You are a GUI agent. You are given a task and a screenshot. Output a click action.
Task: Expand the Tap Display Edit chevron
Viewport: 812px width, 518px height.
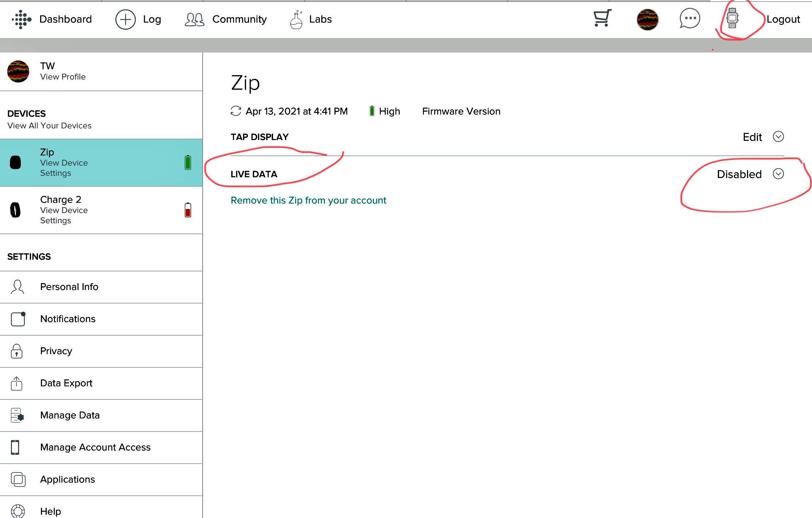pos(778,137)
